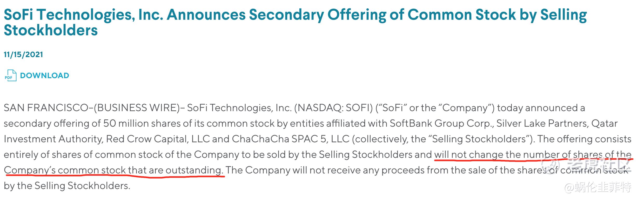Click the "BUSINESS WIRE" text
Image resolution: width=644 pixels, height=202 pixels.
tap(137, 108)
